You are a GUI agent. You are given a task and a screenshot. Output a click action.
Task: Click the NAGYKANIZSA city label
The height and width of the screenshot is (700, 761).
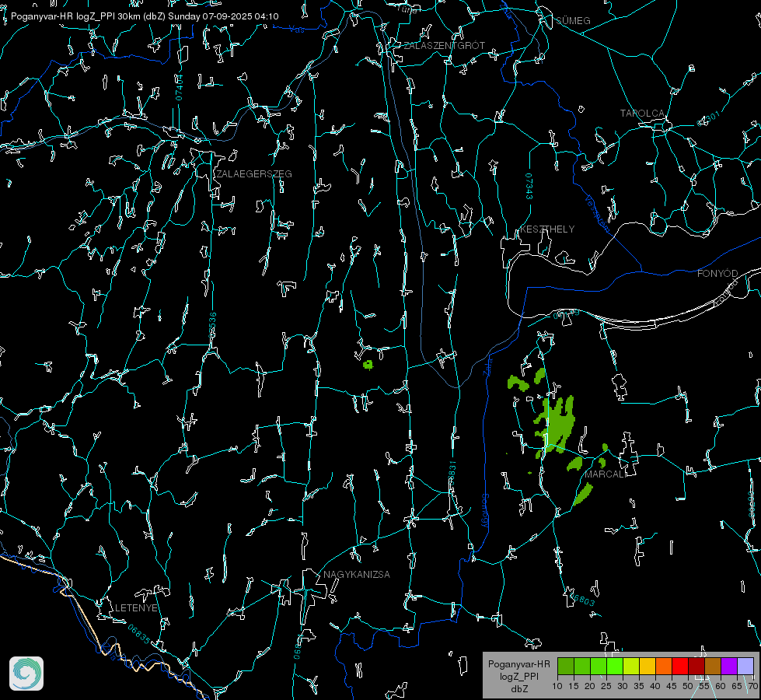(357, 575)
